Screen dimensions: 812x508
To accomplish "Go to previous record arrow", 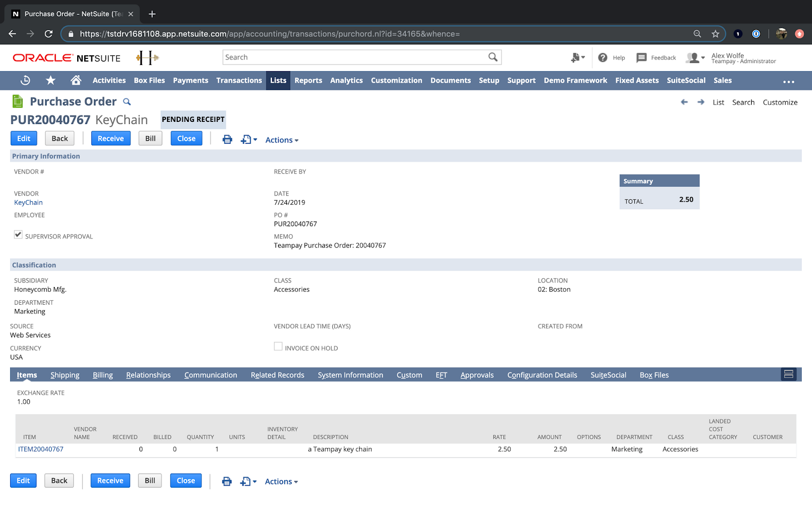I will pyautogui.click(x=684, y=102).
